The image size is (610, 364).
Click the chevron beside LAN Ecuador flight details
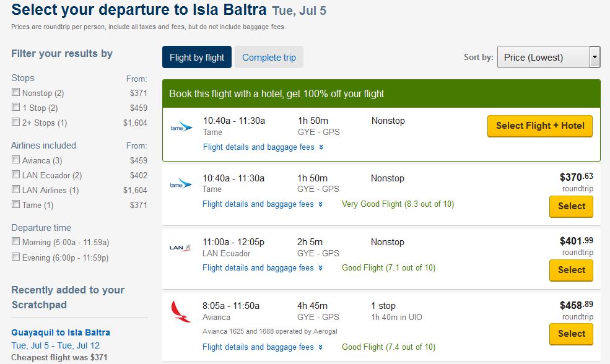point(321,268)
